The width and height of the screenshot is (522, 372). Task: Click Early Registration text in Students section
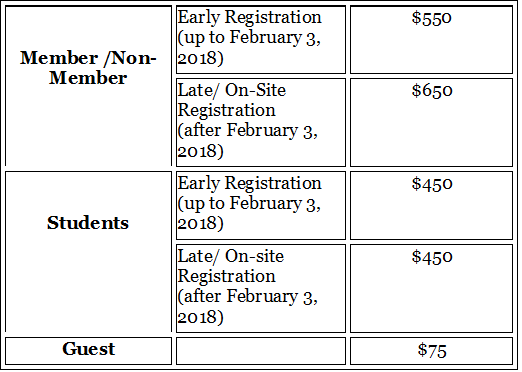point(249,183)
